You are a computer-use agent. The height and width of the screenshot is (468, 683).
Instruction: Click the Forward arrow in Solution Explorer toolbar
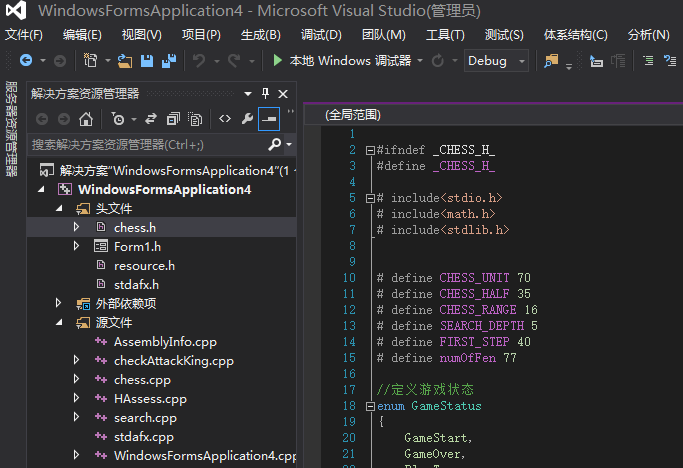[64, 119]
